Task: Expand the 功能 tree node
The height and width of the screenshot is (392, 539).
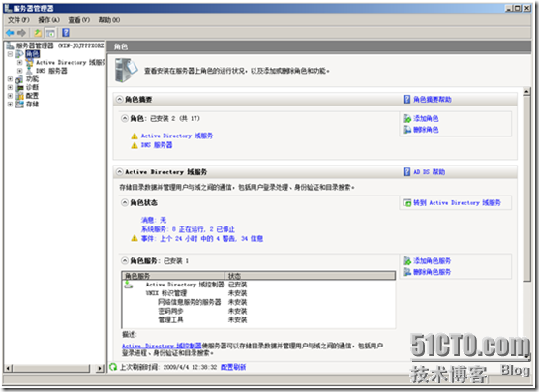Action: point(10,79)
